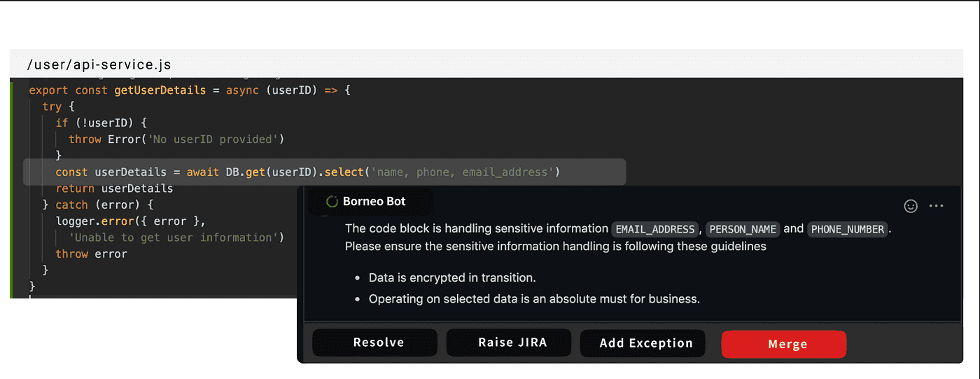Click the 'No userID provided' error string

(211, 139)
